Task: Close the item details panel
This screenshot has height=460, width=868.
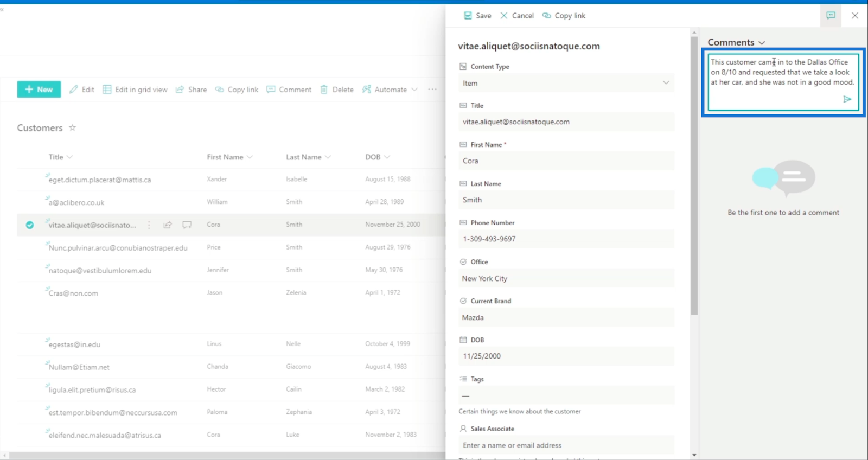Action: click(x=855, y=15)
